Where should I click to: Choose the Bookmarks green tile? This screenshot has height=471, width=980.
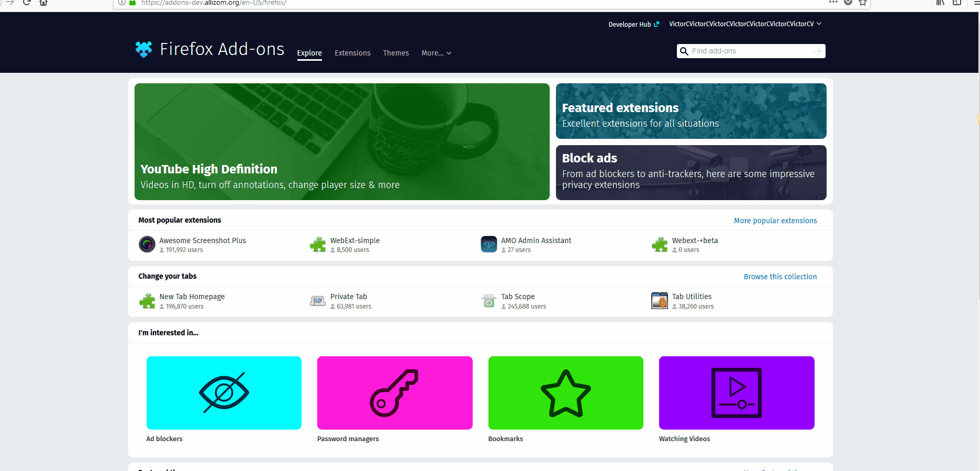coord(566,393)
